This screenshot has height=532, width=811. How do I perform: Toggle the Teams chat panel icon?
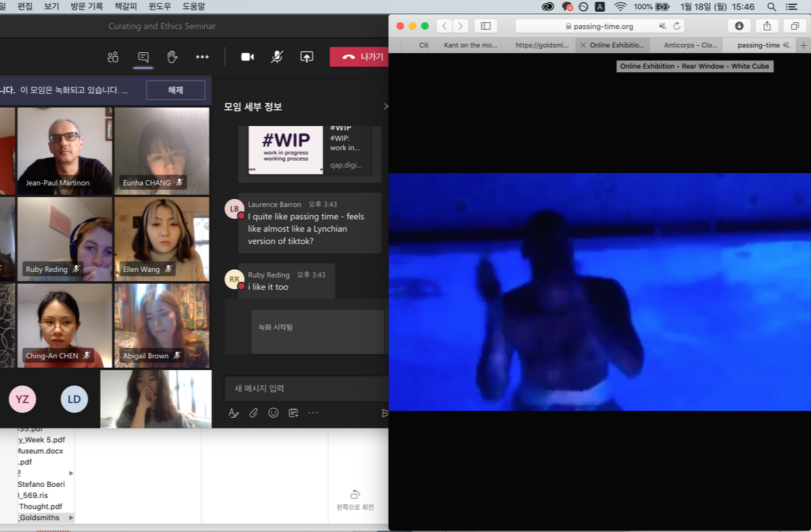point(143,57)
